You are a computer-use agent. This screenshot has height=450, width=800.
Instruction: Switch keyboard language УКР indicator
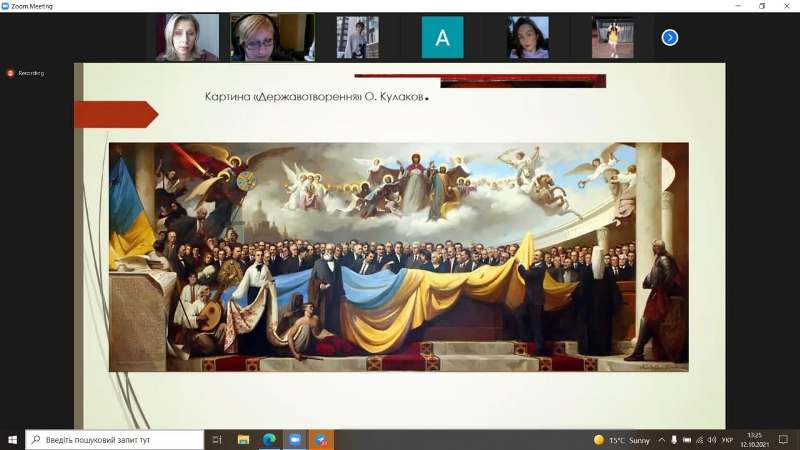pyautogui.click(x=728, y=440)
